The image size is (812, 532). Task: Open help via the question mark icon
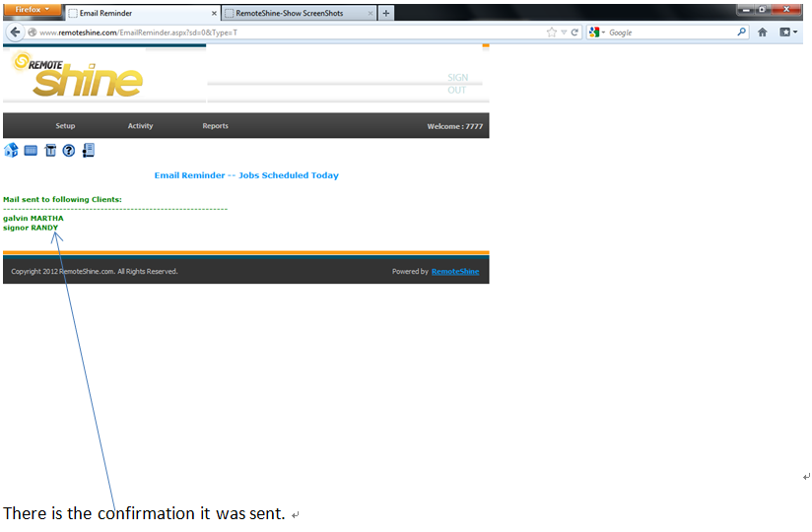tap(69, 151)
